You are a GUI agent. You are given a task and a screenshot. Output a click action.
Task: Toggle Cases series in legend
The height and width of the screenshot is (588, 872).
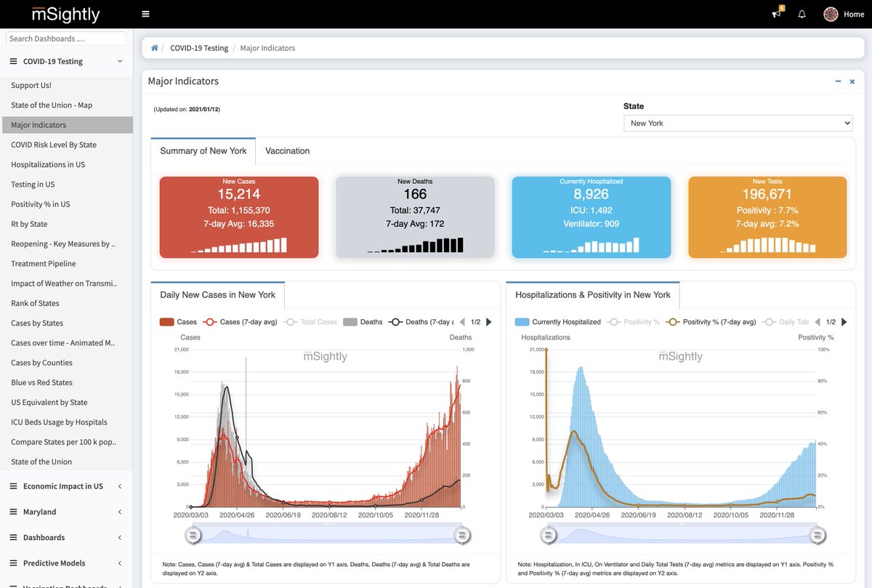point(178,322)
